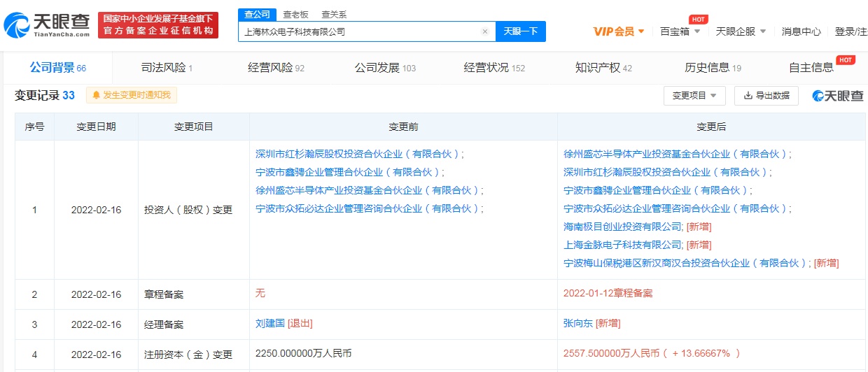Click the national SME fund red banner
This screenshot has height=372, width=868.
coord(158,25)
